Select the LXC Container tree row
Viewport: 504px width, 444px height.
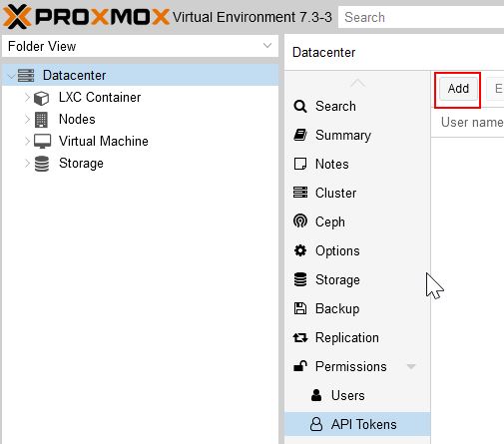(140, 98)
